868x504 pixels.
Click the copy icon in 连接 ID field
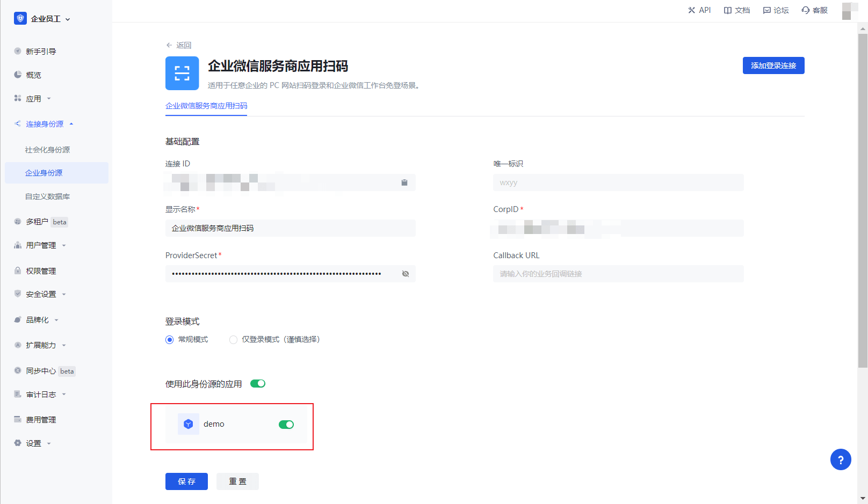(x=404, y=182)
